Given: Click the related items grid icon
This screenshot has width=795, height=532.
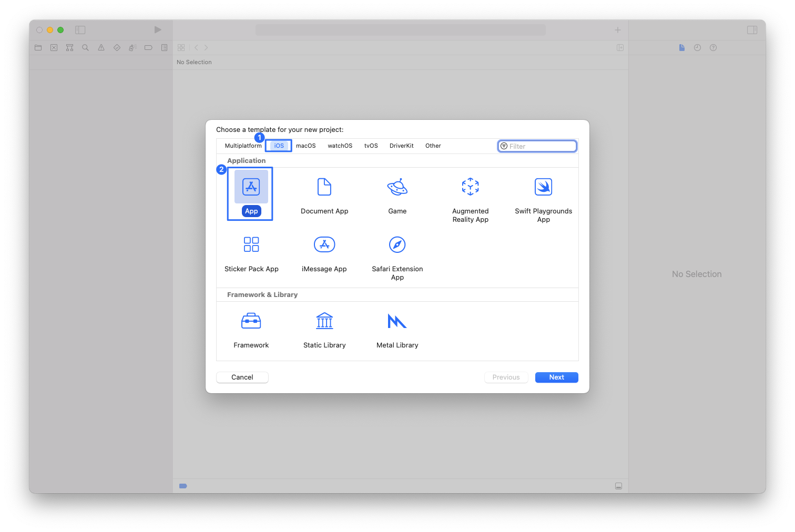Looking at the screenshot, I should pyautogui.click(x=181, y=47).
